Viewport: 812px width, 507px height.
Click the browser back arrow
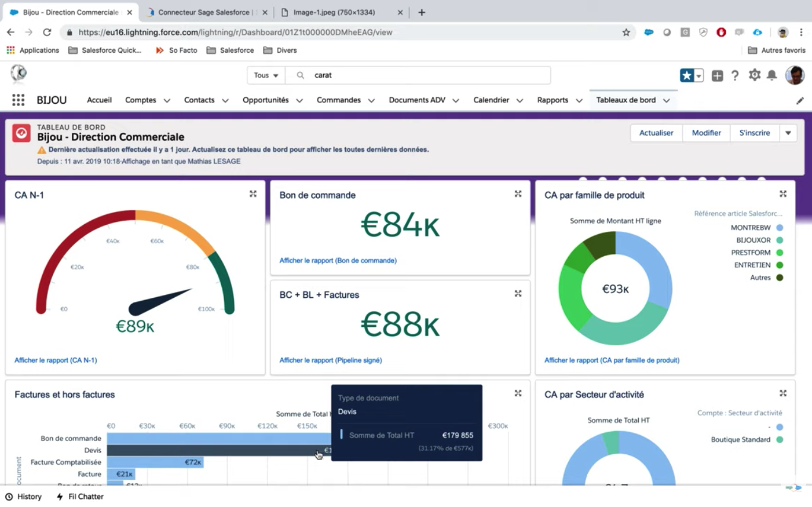pos(10,32)
